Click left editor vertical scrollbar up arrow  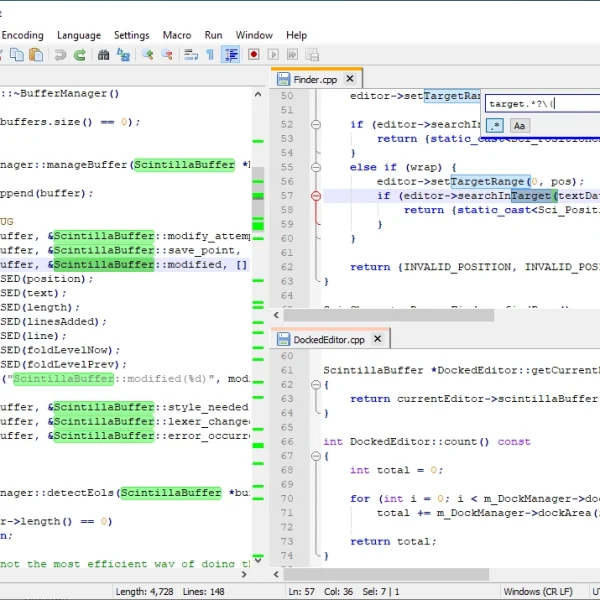click(258, 94)
